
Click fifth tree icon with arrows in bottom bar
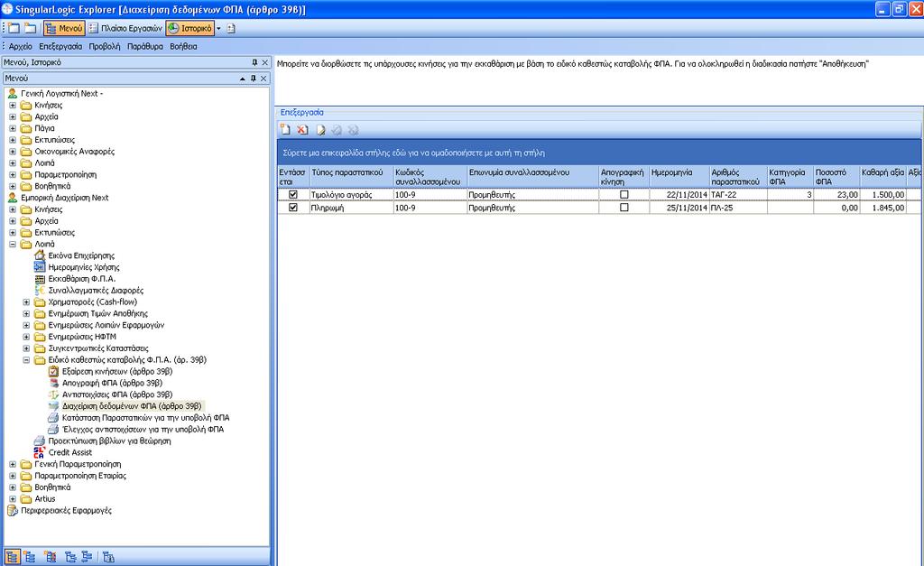click(87, 557)
